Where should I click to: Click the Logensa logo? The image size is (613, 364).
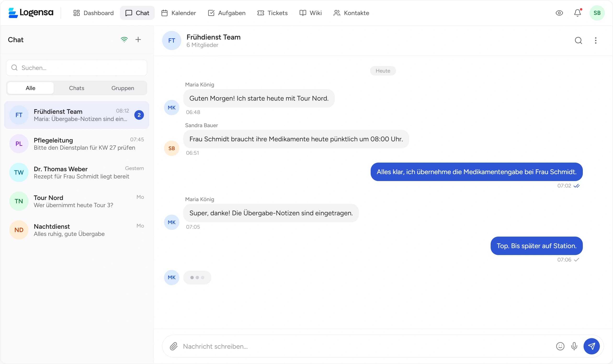coord(31,13)
